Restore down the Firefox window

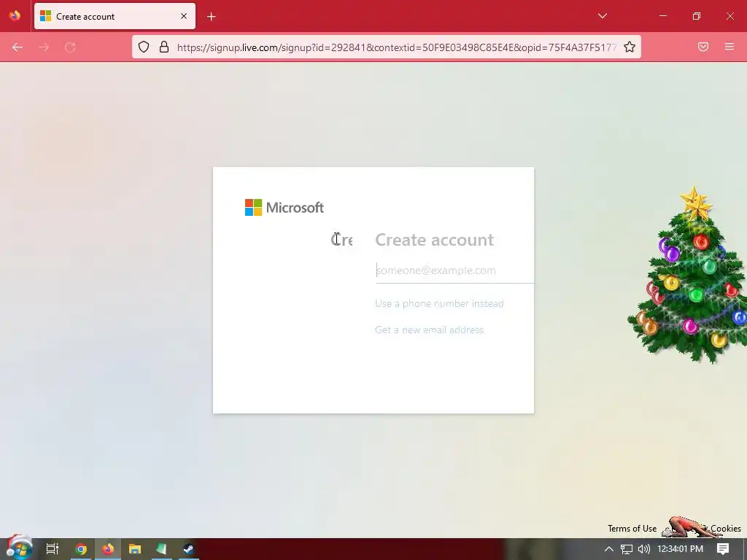[697, 16]
